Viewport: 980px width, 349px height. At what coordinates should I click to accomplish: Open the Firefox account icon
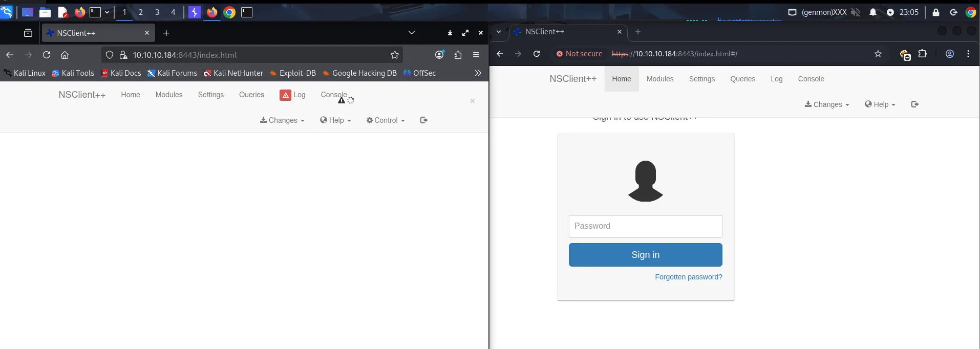click(x=439, y=55)
